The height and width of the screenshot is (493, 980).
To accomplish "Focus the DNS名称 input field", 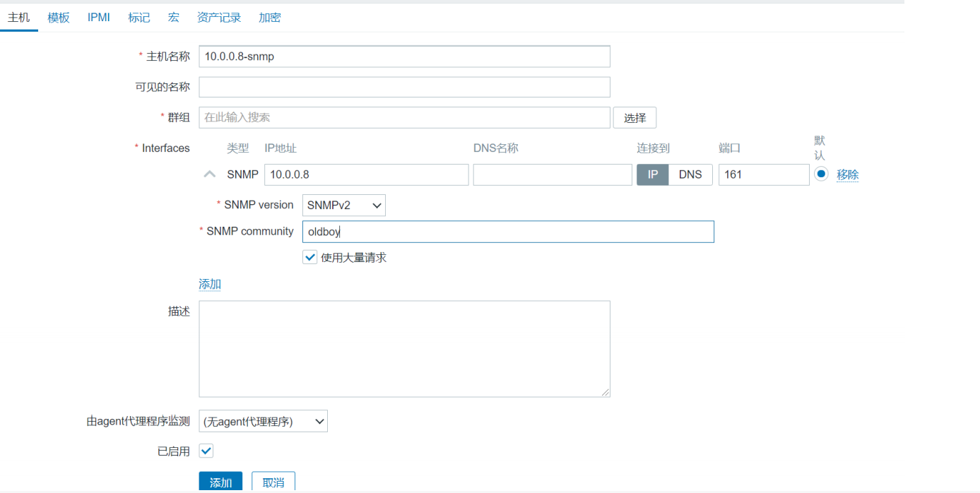I will [x=553, y=174].
